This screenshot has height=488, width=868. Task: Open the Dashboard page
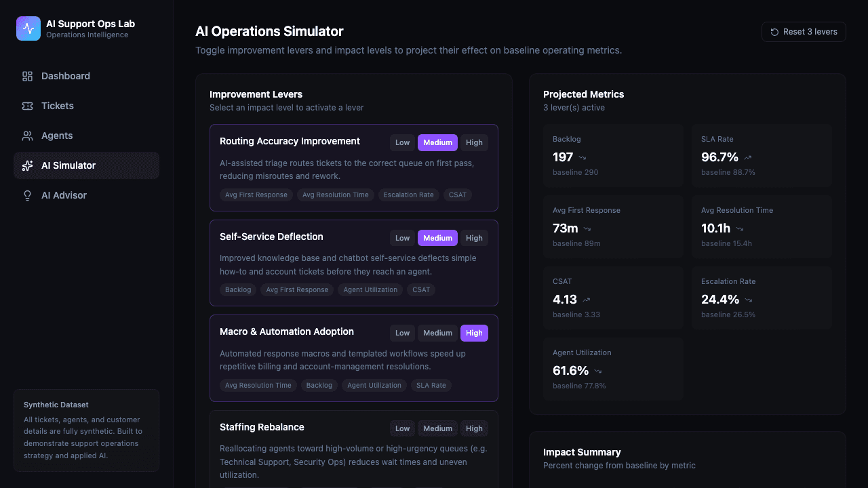tap(87, 76)
